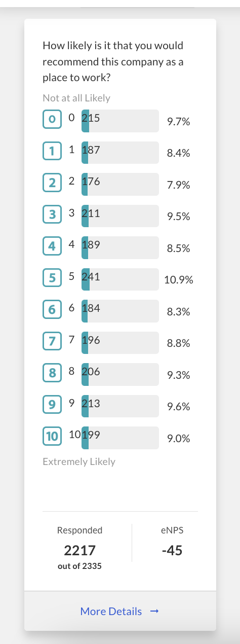Select the score 9 box icon

[x=52, y=404]
